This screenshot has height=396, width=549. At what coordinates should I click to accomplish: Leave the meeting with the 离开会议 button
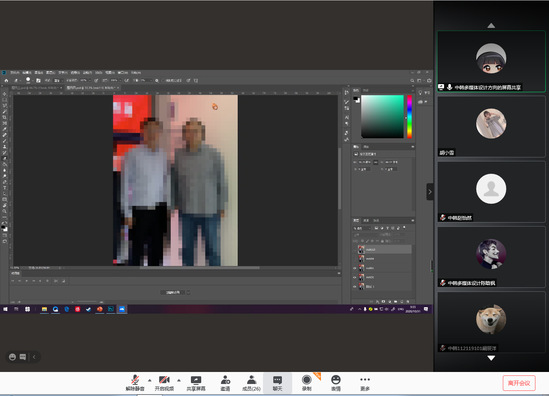[x=519, y=383]
